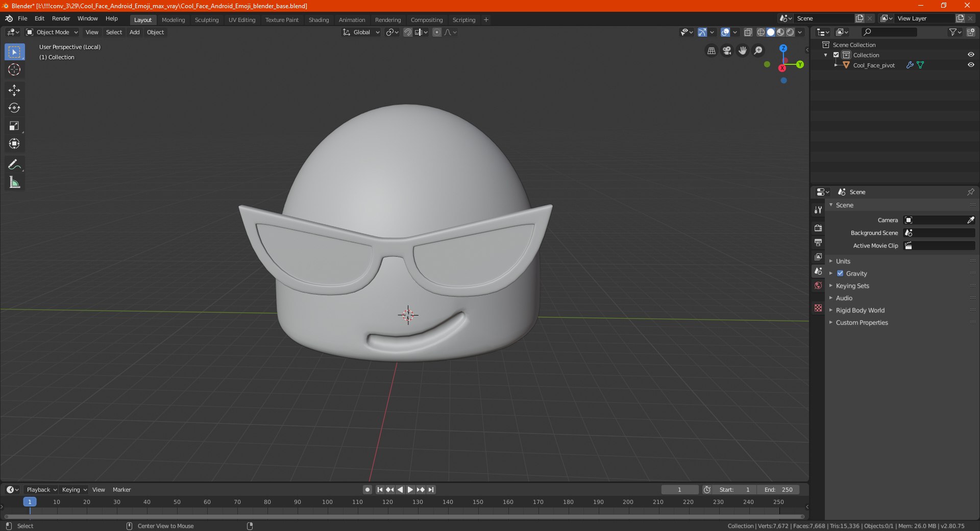Open the Render properties tab
Screen dimensions: 980x531
click(818, 228)
